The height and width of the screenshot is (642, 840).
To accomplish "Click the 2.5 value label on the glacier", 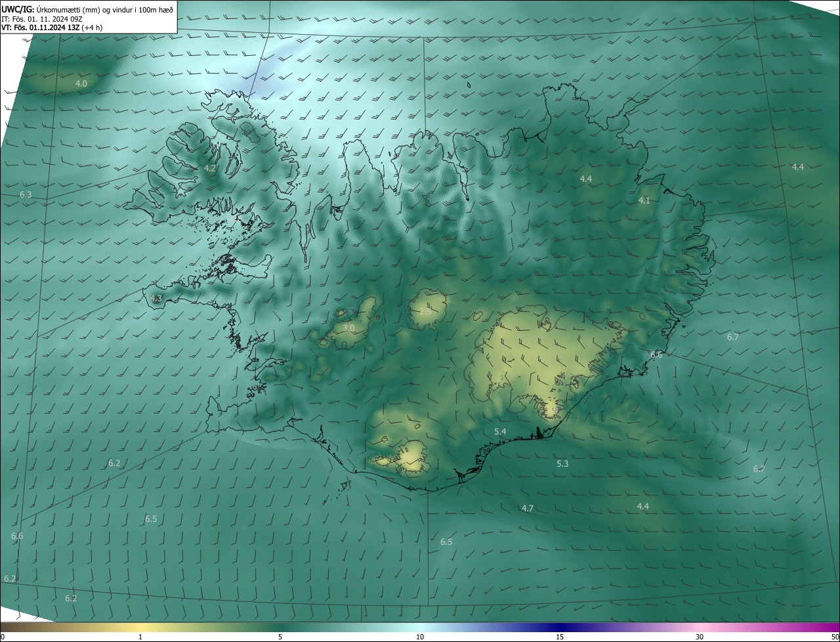I will (425, 311).
